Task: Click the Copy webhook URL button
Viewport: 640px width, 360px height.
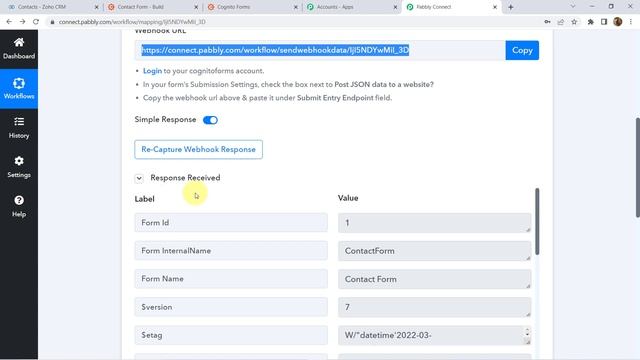Action: point(522,50)
